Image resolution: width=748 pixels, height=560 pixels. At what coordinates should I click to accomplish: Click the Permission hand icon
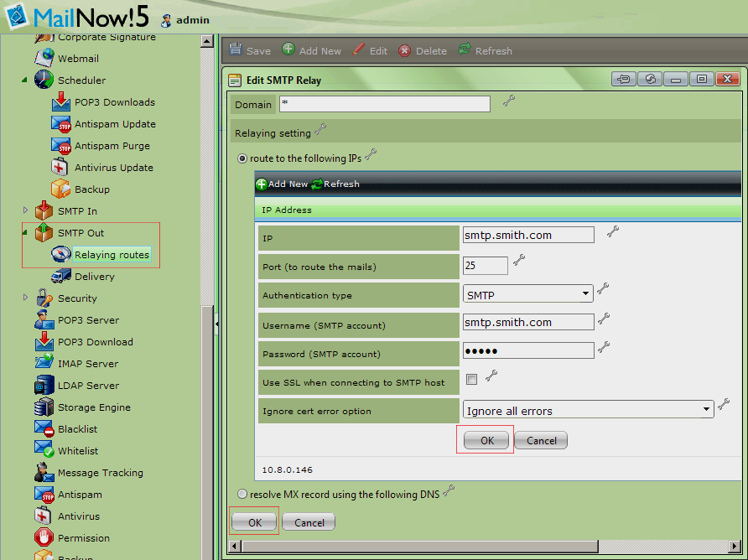point(44,537)
